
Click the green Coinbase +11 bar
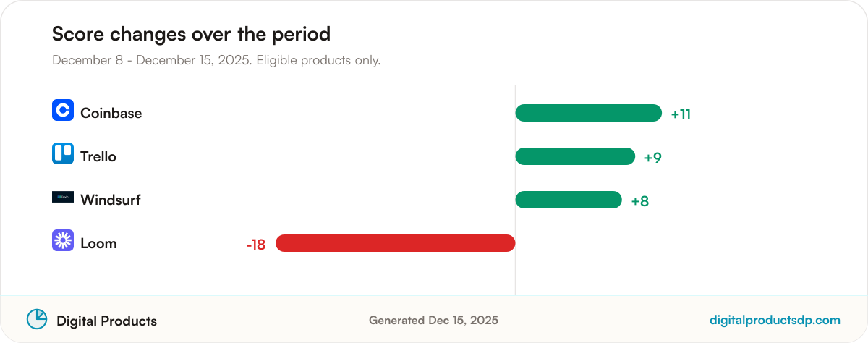pos(589,113)
